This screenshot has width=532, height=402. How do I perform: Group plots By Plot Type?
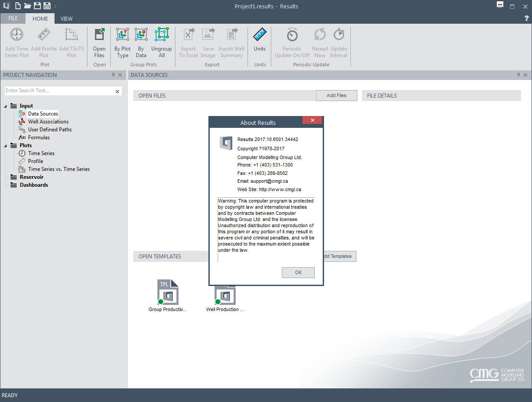pyautogui.click(x=122, y=34)
